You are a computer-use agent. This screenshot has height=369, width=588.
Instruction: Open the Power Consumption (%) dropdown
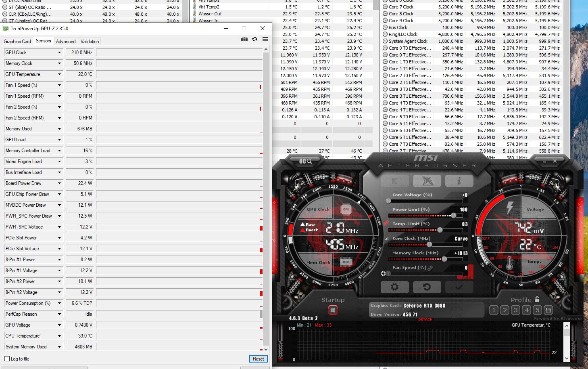click(x=59, y=303)
